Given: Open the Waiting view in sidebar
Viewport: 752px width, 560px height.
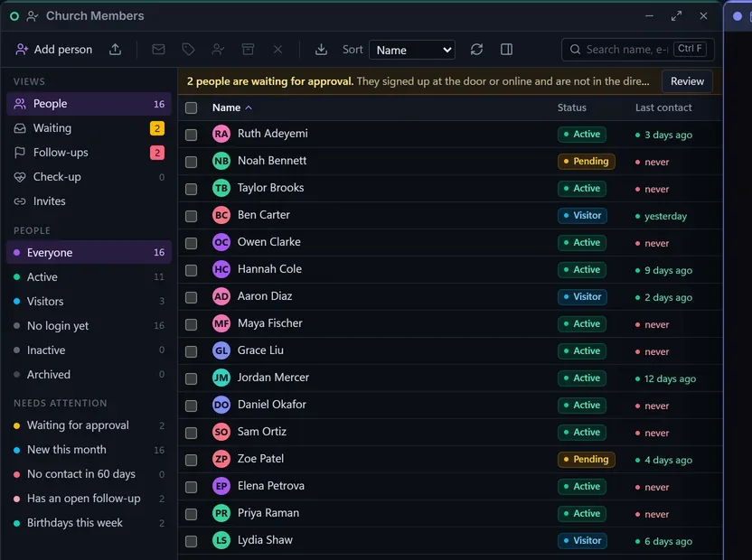Looking at the screenshot, I should pos(89,128).
